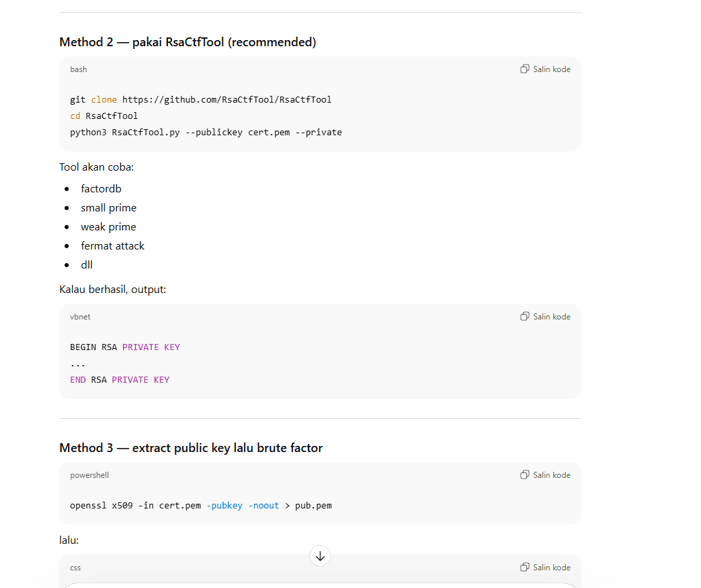The image size is (701, 588).
Task: Click the 'Method 3 — extract public key' heading
Action: pos(190,448)
